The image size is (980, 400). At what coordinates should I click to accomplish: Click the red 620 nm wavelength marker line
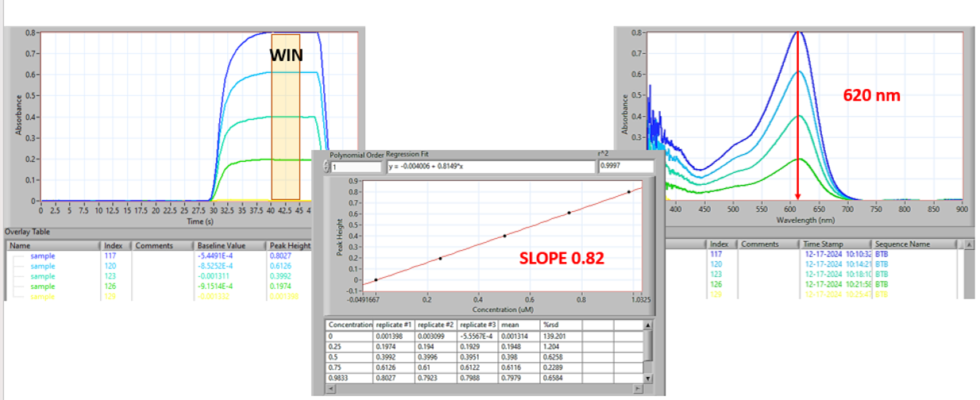click(798, 119)
